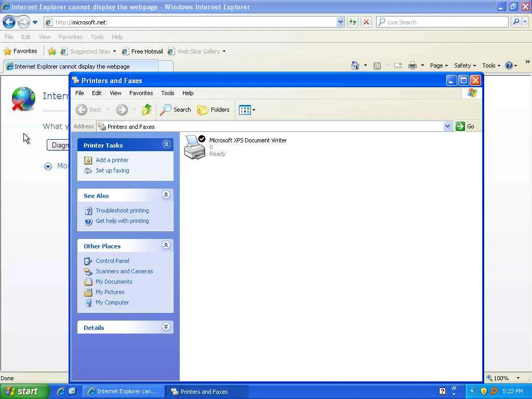Open My Pictures from Other Places

pyautogui.click(x=110, y=292)
